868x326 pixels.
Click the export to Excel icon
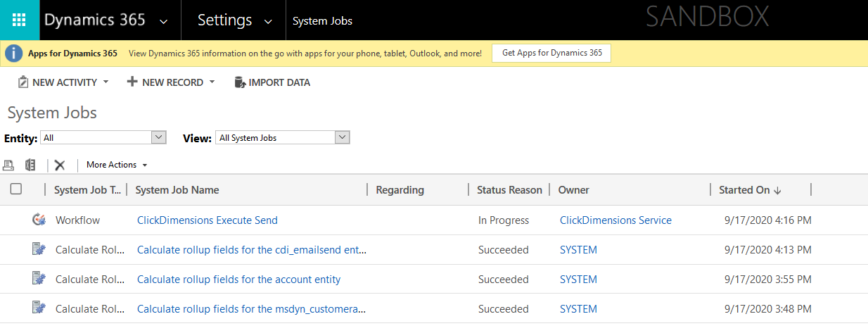click(30, 165)
